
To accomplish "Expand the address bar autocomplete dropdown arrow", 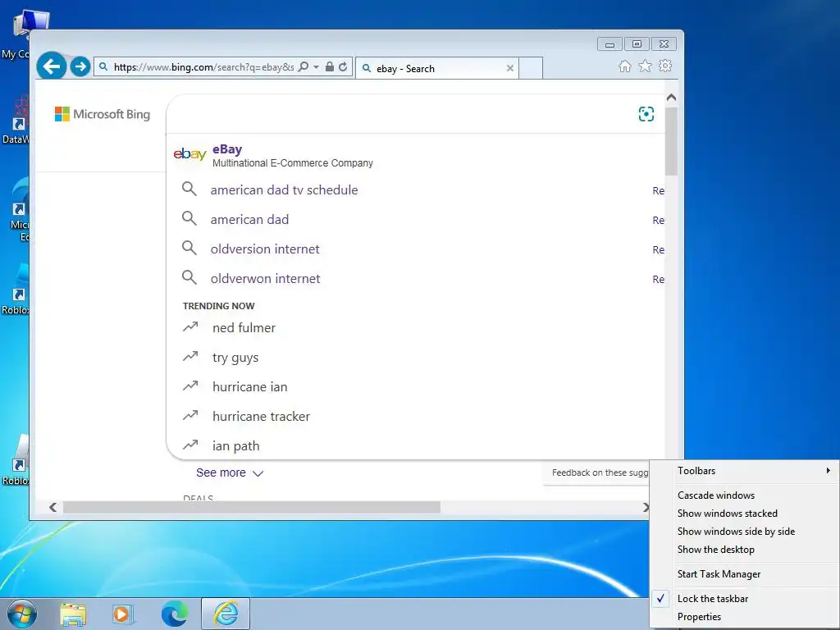I will pos(316,67).
